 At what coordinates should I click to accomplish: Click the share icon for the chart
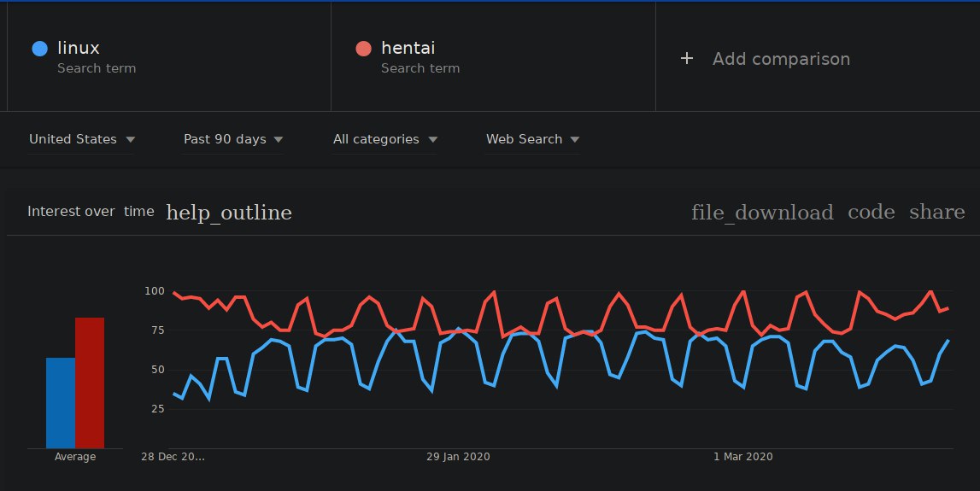[x=937, y=212]
